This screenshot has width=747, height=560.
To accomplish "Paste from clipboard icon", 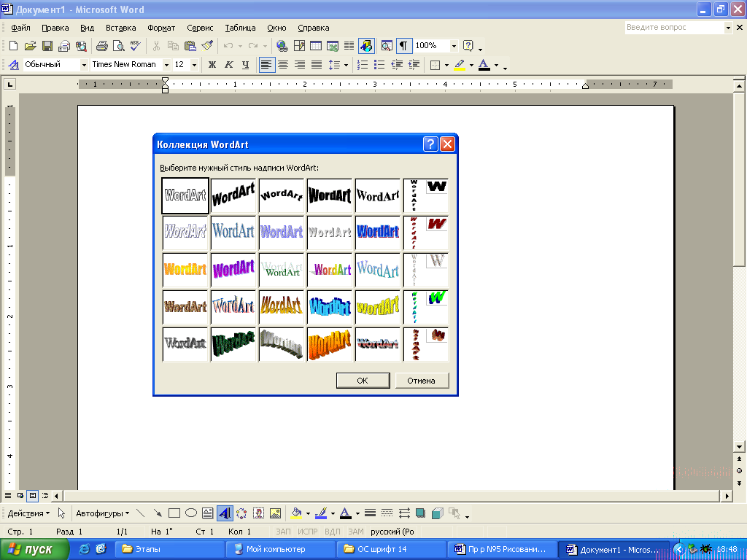I will tap(190, 46).
